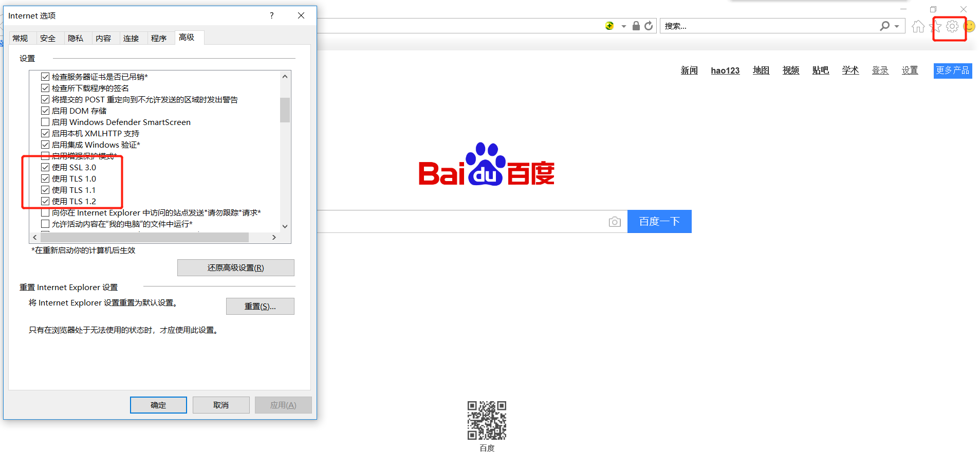The width and height of the screenshot is (980, 466).
Task: Click settings list scroll down arrow
Action: pos(285,226)
